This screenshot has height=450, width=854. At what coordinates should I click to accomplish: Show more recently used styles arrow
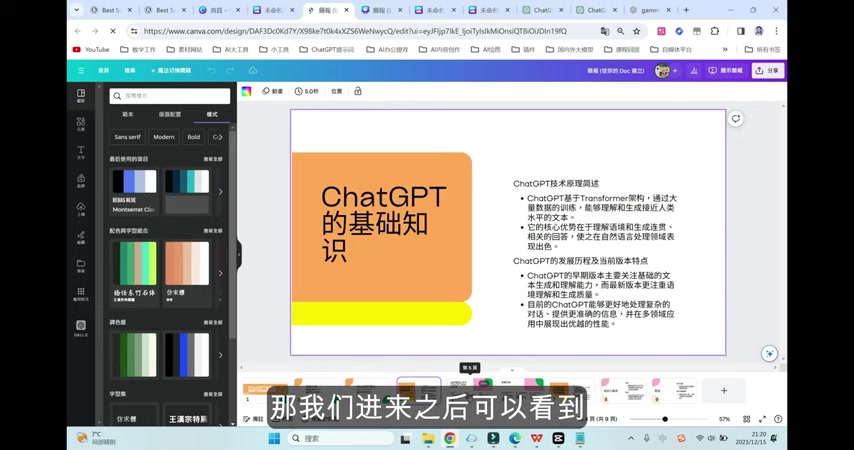point(221,192)
